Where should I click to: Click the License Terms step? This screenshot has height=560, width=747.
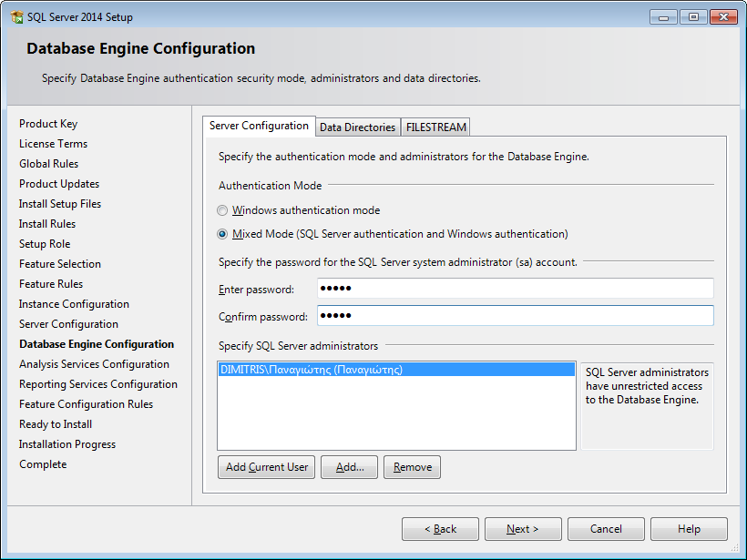tap(54, 144)
